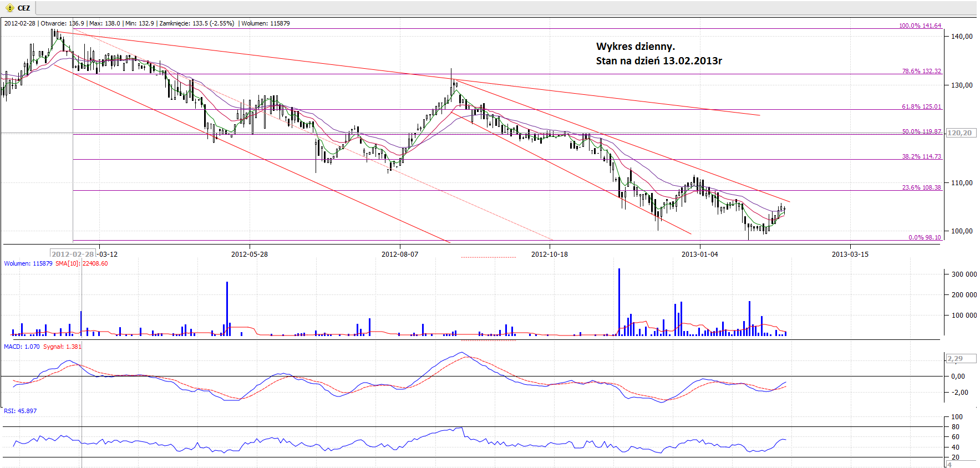The image size is (980, 468).
Task: Click the Fibonacci label '50.0% 119.87'
Action: (921, 131)
